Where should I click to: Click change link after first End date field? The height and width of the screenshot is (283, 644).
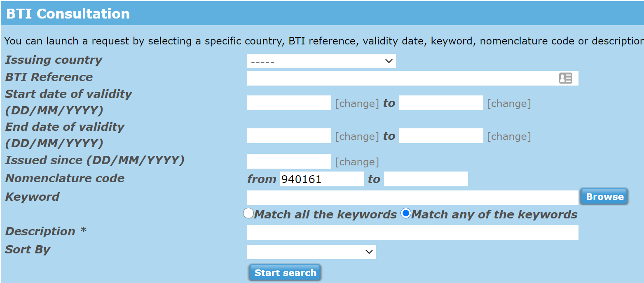pos(357,136)
